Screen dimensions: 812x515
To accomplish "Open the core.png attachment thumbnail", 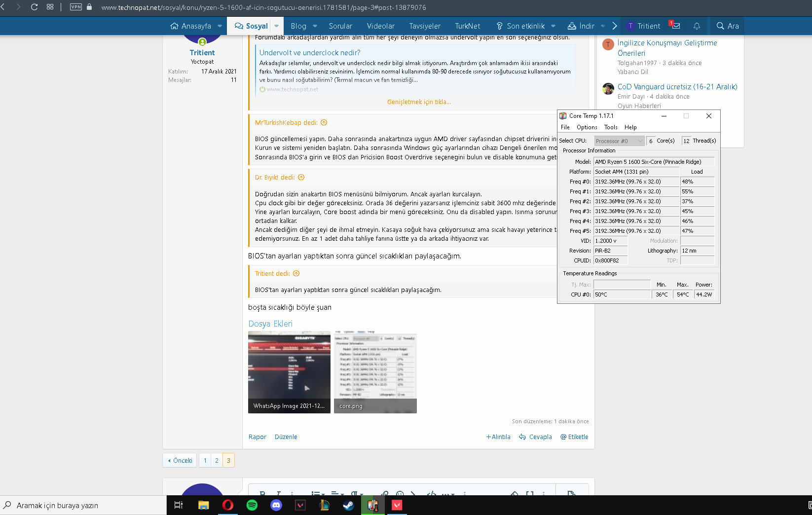I will click(375, 372).
